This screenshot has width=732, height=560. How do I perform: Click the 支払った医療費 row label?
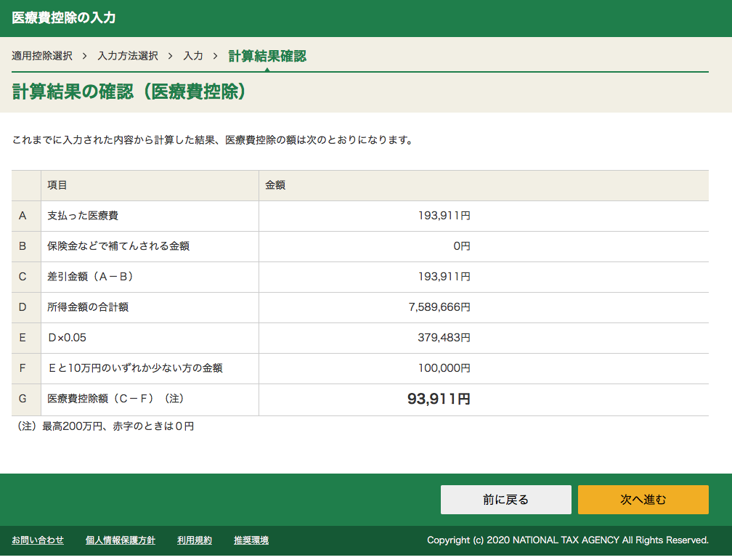click(x=82, y=216)
